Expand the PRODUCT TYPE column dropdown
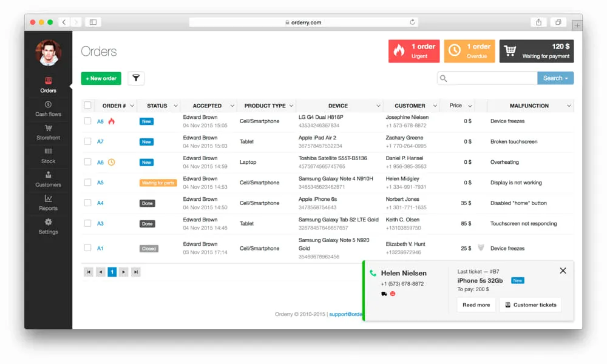The height and width of the screenshot is (364, 607). (x=291, y=106)
